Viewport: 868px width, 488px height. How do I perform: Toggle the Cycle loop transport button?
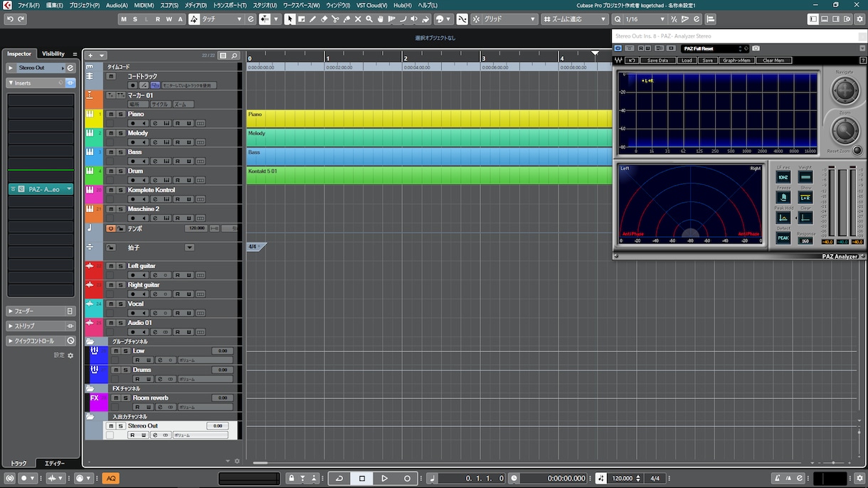pos(339,478)
